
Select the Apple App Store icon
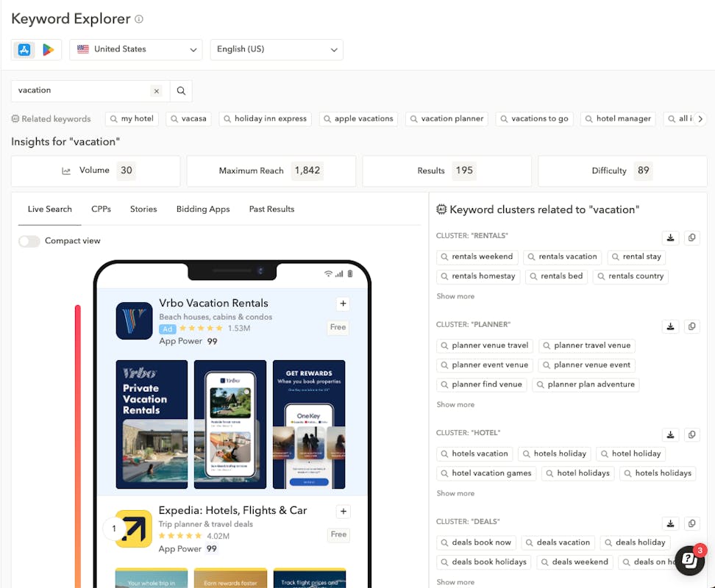click(24, 49)
